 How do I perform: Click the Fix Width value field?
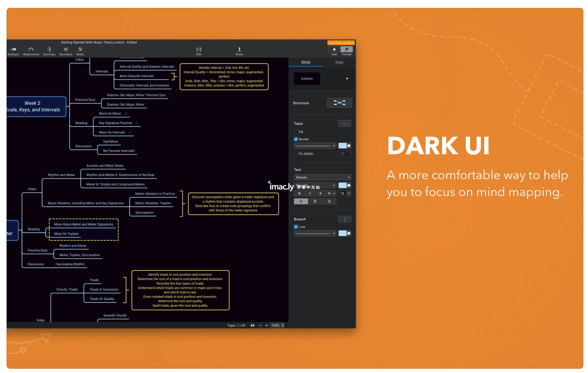tap(345, 154)
